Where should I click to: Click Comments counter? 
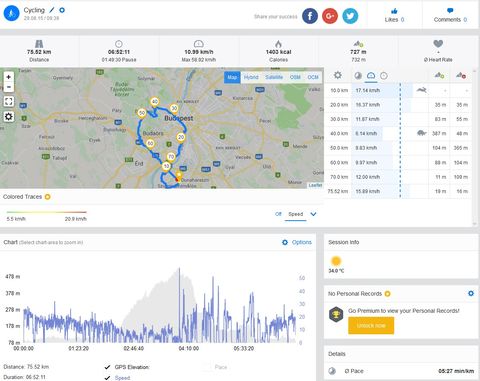pos(450,20)
